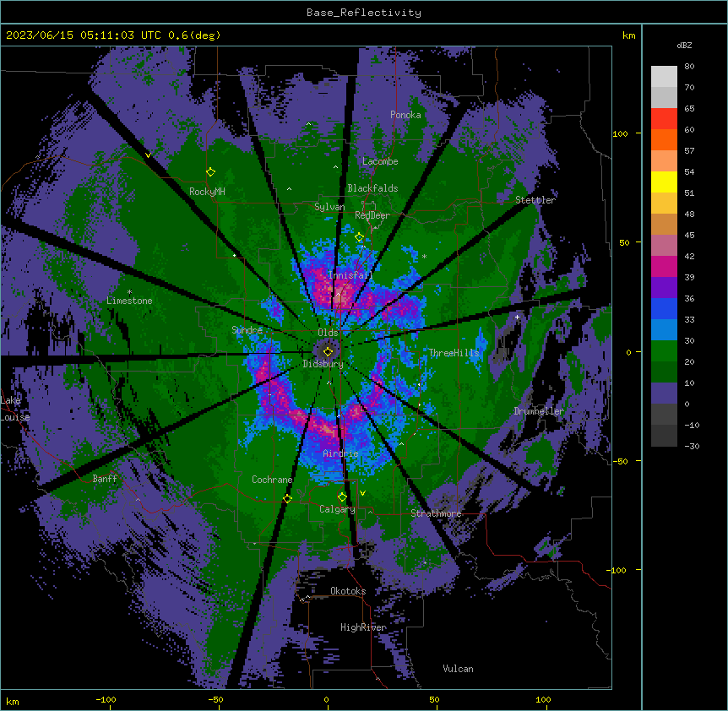
Task: Click the asterisk marker east of RedDeer
Action: pos(424,256)
